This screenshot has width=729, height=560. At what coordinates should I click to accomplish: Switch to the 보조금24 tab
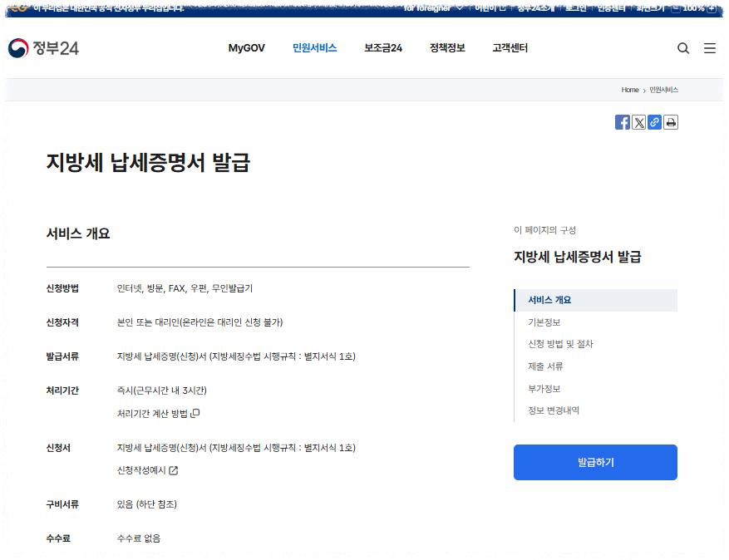pyautogui.click(x=382, y=48)
